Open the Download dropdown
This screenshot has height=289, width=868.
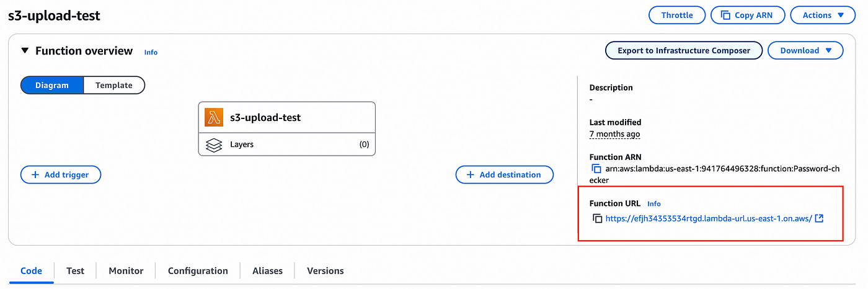(x=805, y=51)
